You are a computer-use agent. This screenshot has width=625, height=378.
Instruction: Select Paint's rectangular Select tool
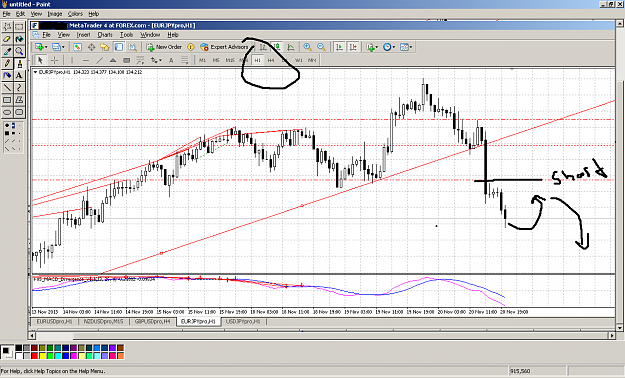(x=19, y=27)
